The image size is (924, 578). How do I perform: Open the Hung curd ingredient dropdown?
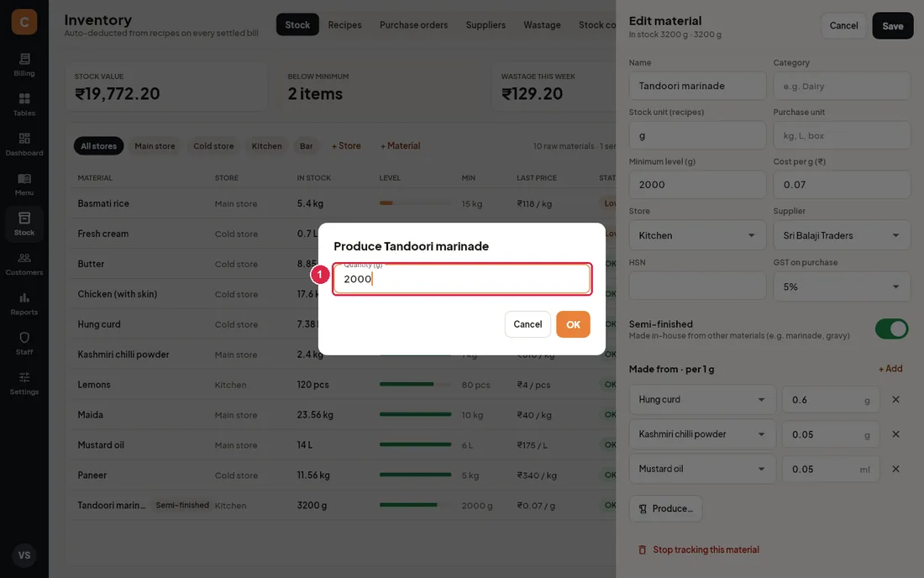tap(702, 399)
